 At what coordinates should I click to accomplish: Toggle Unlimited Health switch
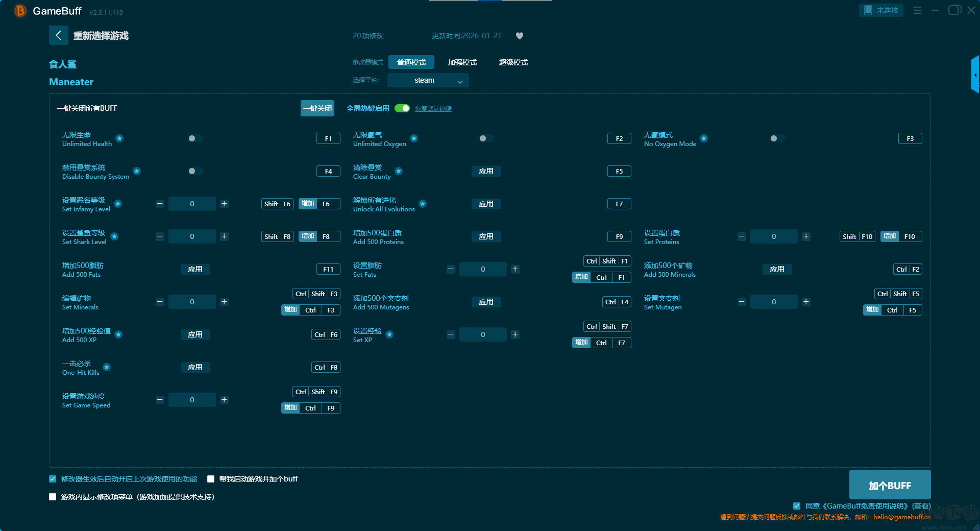coord(195,138)
